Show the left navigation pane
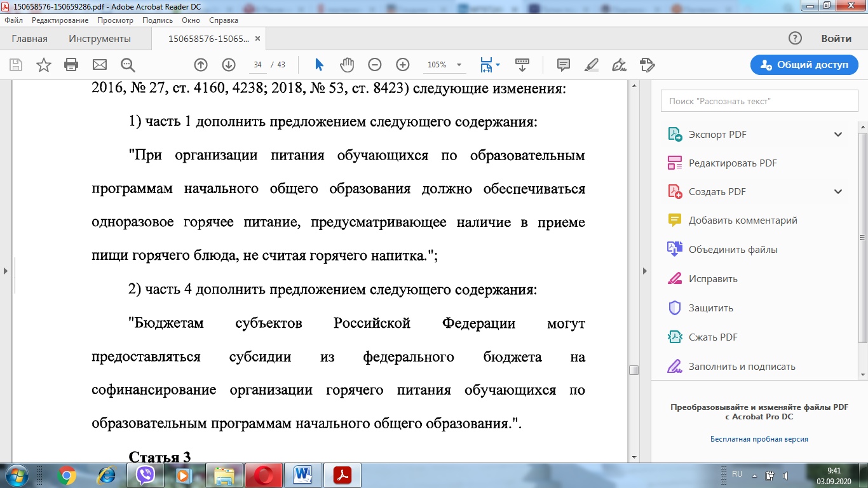Viewport: 868px width, 488px height. (6, 271)
